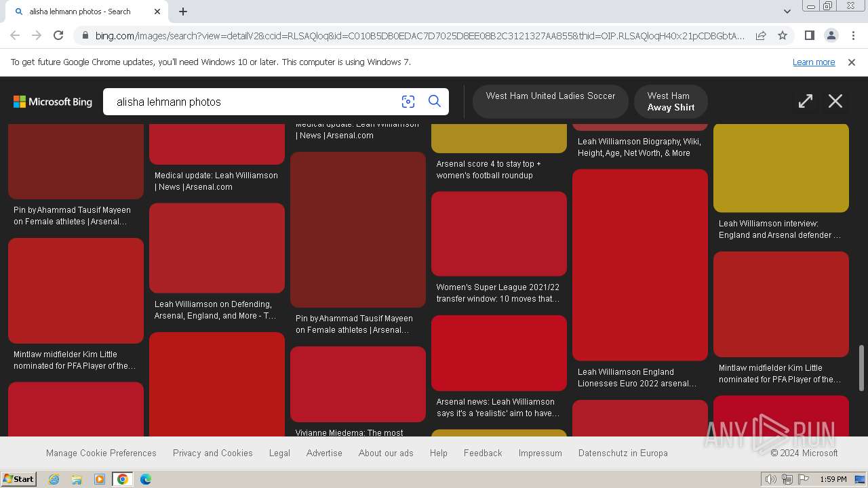Open the Windows Start menu

click(x=19, y=479)
